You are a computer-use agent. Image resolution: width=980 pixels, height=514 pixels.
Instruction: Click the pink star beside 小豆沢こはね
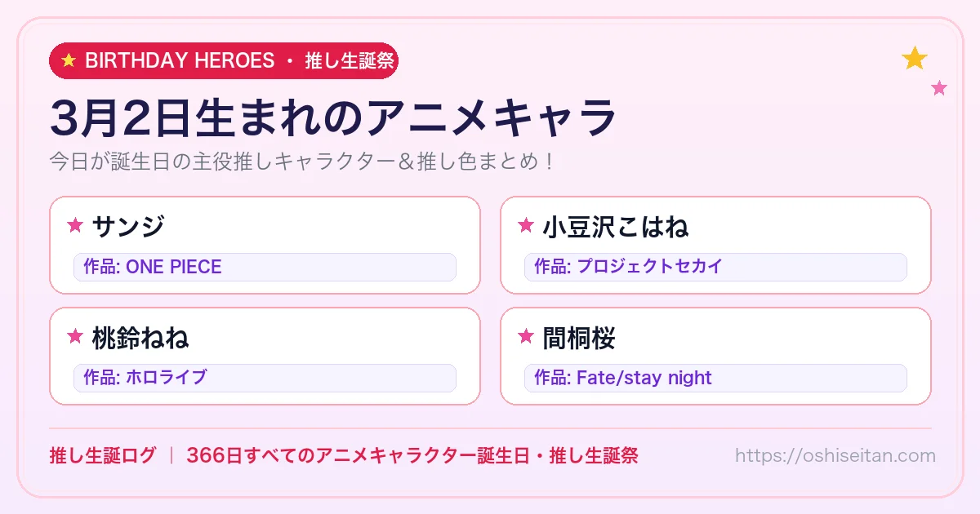click(526, 225)
